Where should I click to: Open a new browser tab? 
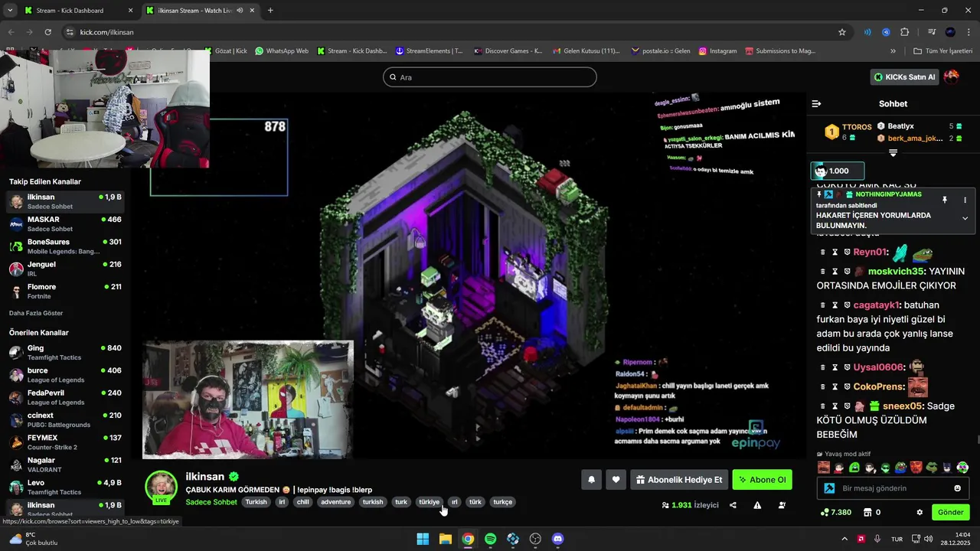pyautogui.click(x=270, y=11)
